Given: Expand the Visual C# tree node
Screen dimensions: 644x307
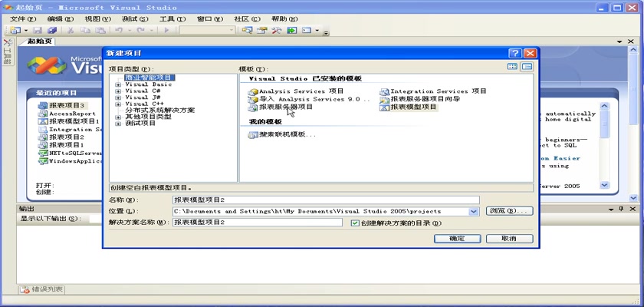Looking at the screenshot, I should tap(118, 91).
